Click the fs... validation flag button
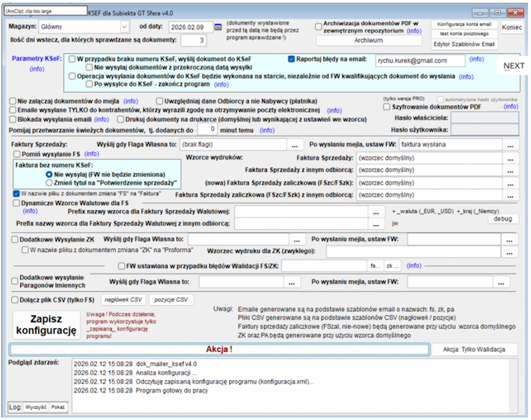This screenshot has height=420, width=531. pos(375,266)
